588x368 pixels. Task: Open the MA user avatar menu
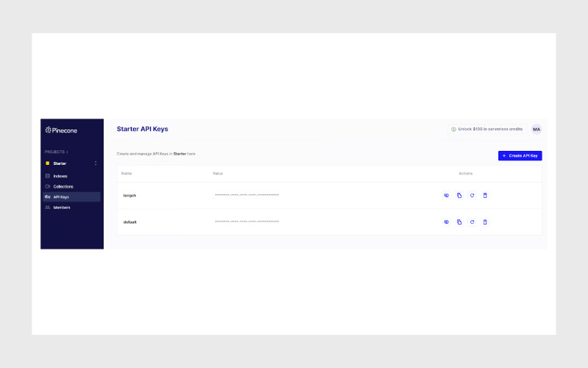[x=537, y=129]
